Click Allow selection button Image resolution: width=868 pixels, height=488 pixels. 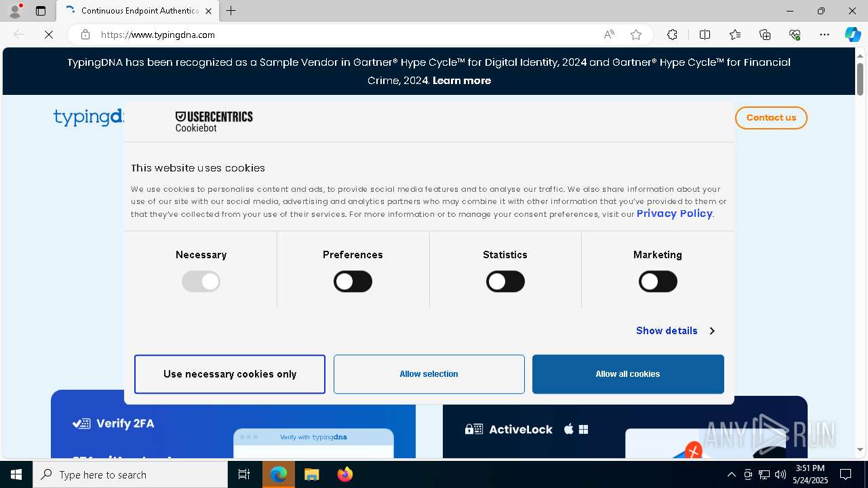pyautogui.click(x=429, y=374)
